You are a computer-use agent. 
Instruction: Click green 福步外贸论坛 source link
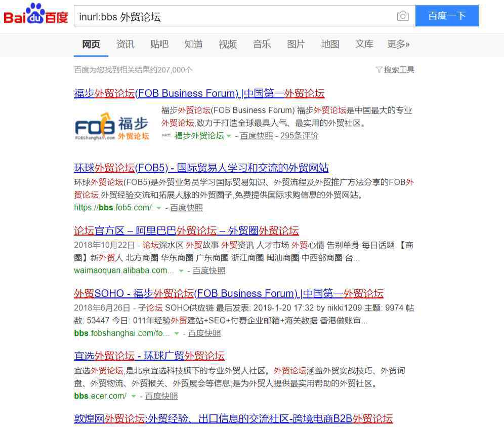point(199,135)
